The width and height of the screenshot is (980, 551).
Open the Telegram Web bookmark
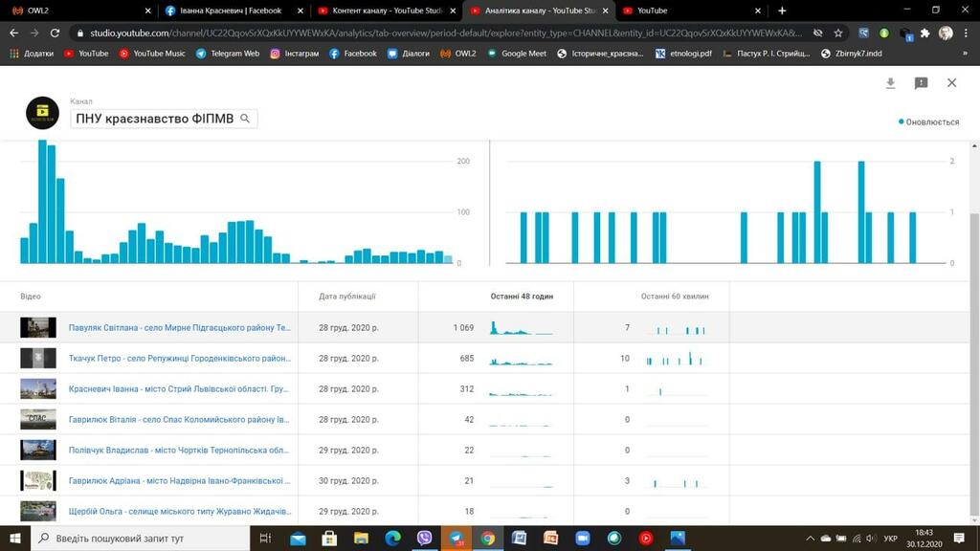pyautogui.click(x=228, y=54)
